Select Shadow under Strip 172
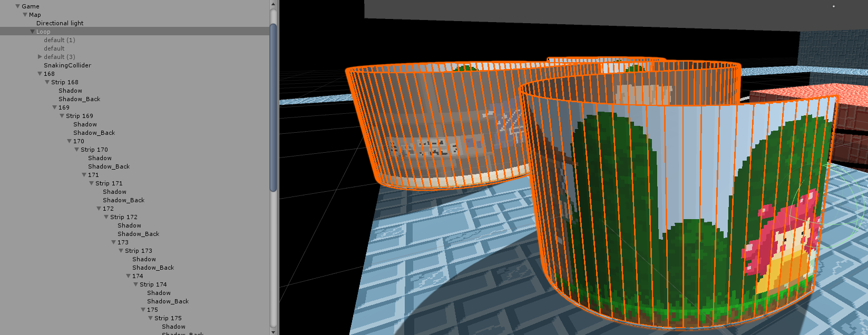This screenshot has height=335, width=868. [x=130, y=225]
